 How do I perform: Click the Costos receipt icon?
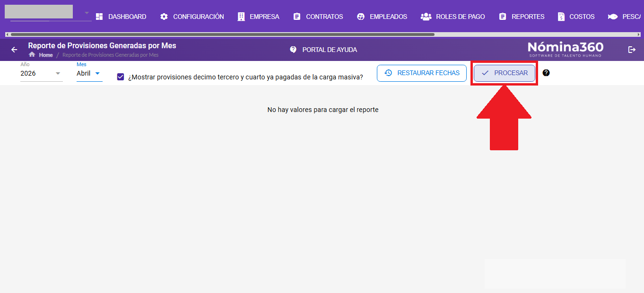[x=561, y=17]
